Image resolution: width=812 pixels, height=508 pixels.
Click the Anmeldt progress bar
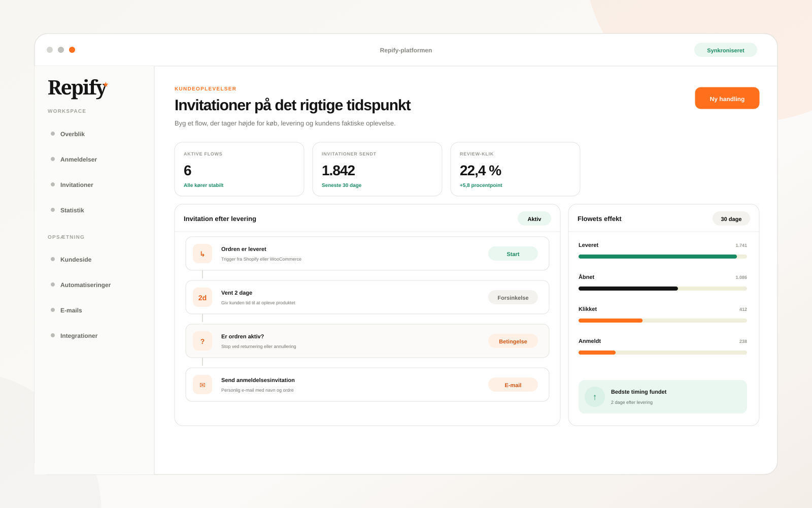(663, 353)
